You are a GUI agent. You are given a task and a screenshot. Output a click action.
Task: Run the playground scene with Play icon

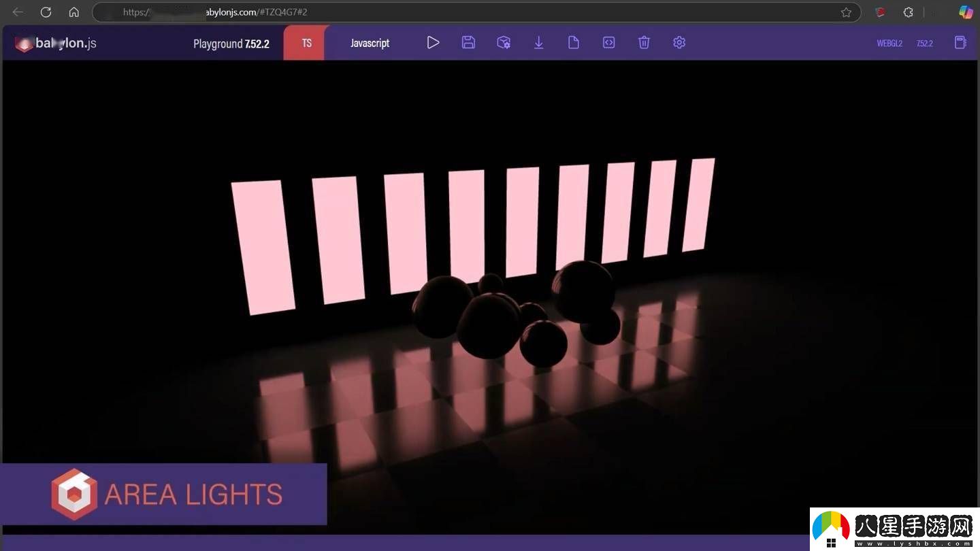433,43
